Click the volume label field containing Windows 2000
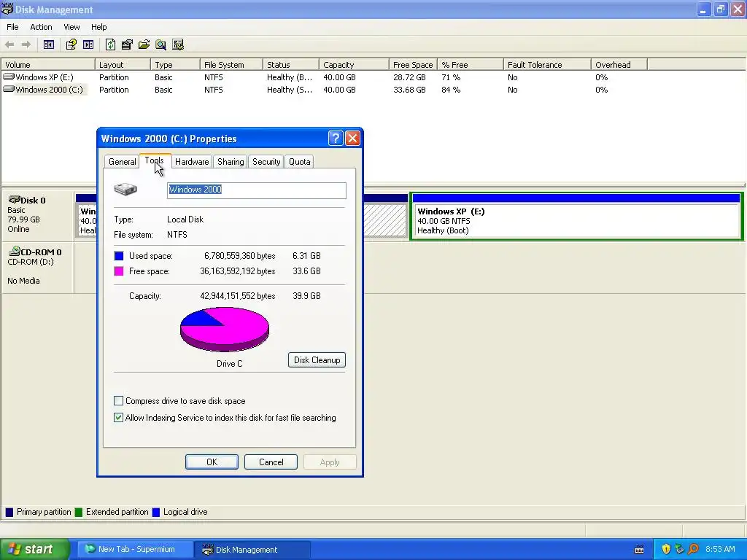The height and width of the screenshot is (560, 747). tap(257, 190)
